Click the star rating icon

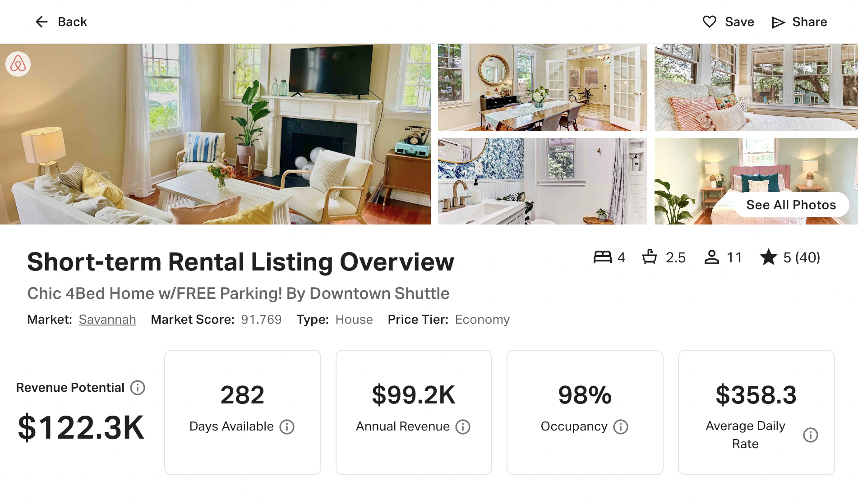coord(769,257)
